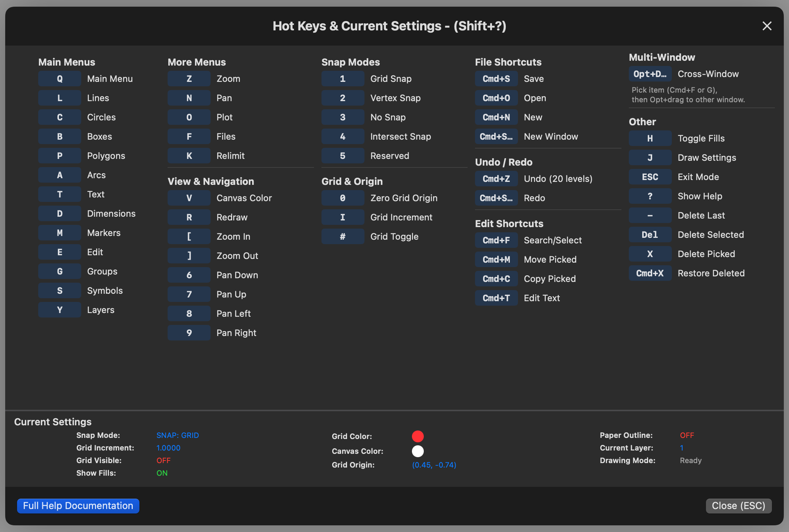Image resolution: width=789 pixels, height=532 pixels.
Task: Click the J key badge for Draw Settings
Action: click(x=650, y=157)
